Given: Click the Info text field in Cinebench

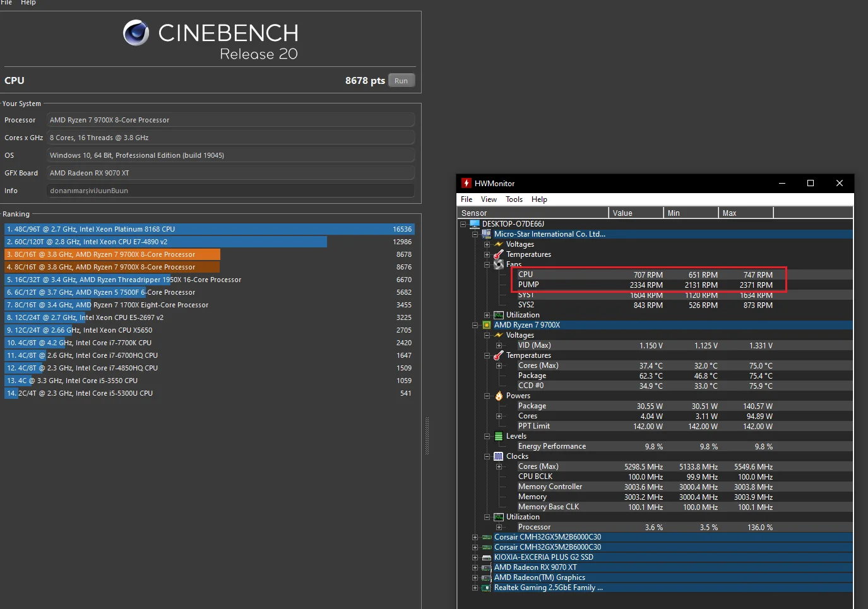Looking at the screenshot, I should 230,191.
